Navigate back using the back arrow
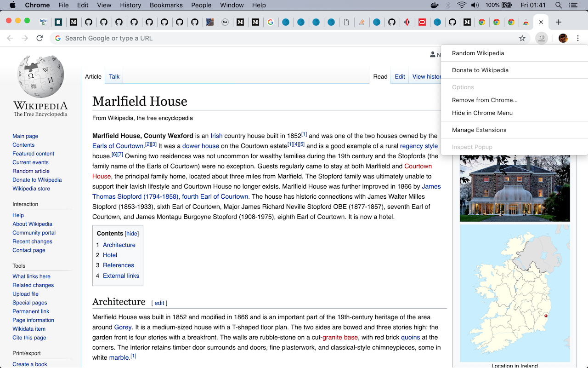The height and width of the screenshot is (368, 588). pos(10,38)
